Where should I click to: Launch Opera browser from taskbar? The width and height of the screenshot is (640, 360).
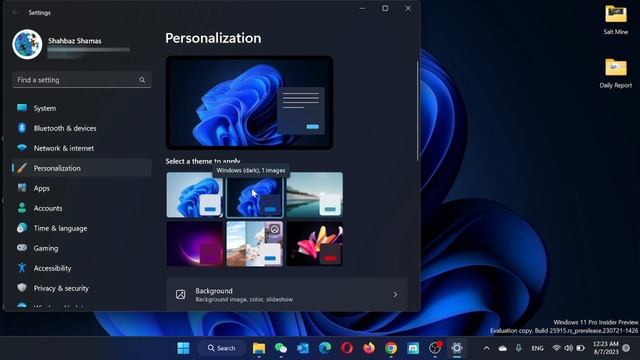pos(347,348)
